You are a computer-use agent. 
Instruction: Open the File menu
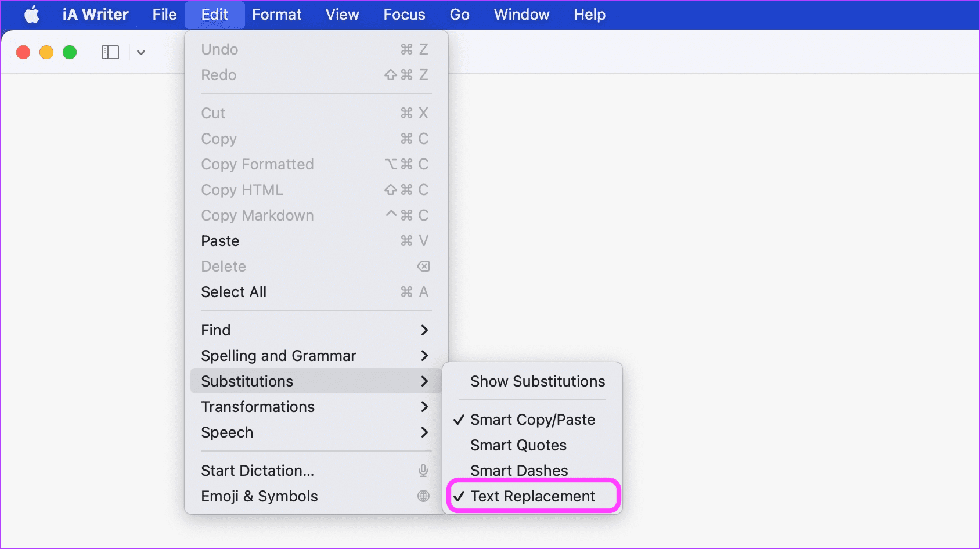click(164, 15)
